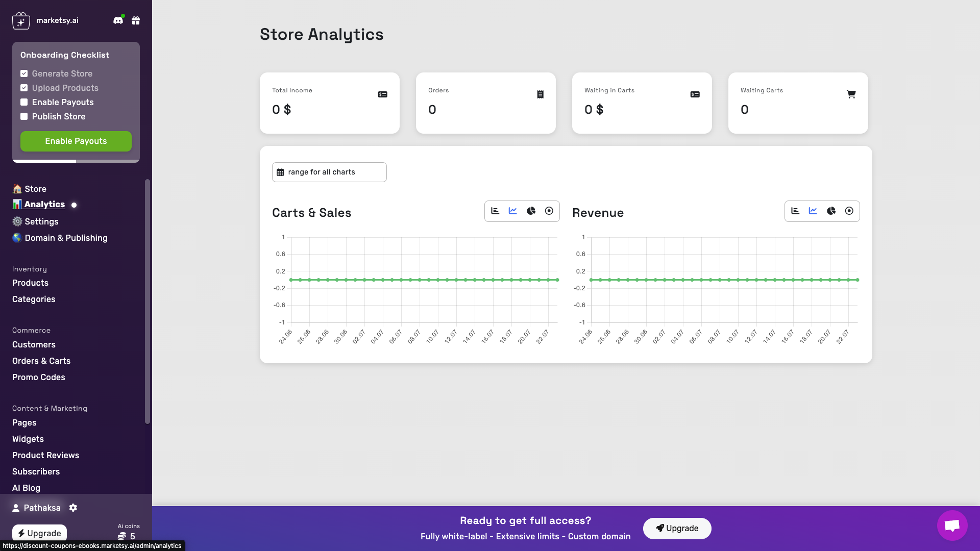Click the Upgrade button in the purple banner
The height and width of the screenshot is (551, 980).
click(677, 528)
